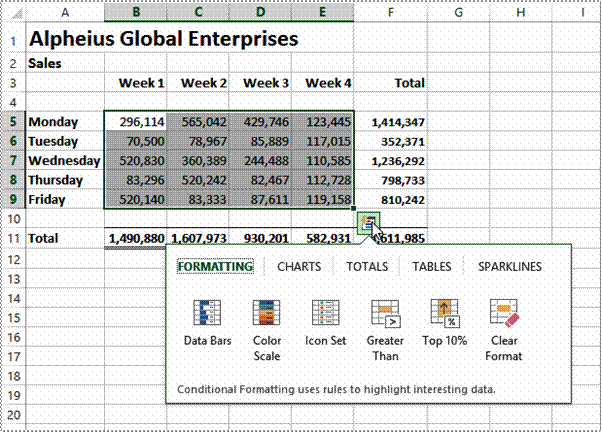The height and width of the screenshot is (432, 602).
Task: Select Week 4 total 582,931
Action: click(322, 238)
